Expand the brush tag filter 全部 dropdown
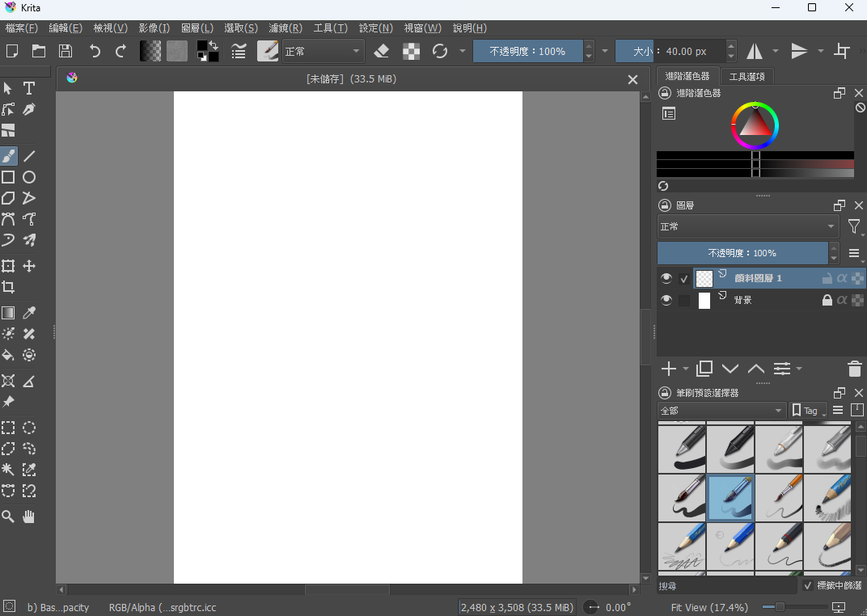The height and width of the screenshot is (616, 867). (x=721, y=411)
